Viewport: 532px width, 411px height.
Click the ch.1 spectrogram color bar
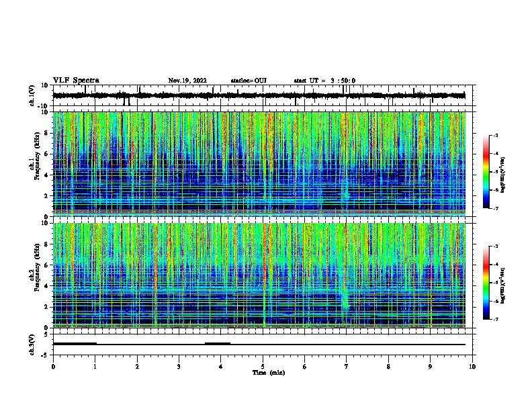tap(486, 172)
